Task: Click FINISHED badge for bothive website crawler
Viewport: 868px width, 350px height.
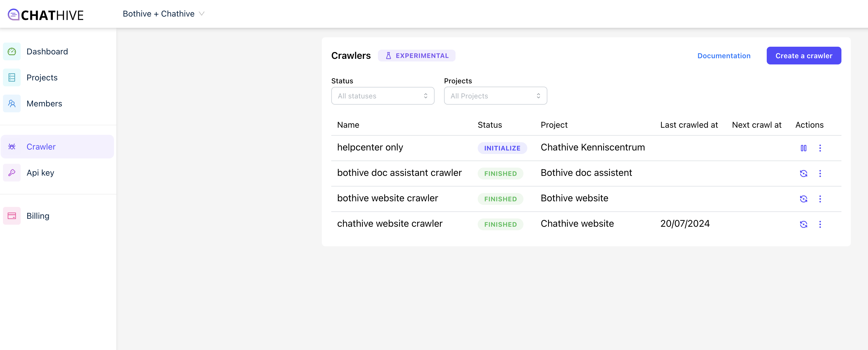Action: 500,199
